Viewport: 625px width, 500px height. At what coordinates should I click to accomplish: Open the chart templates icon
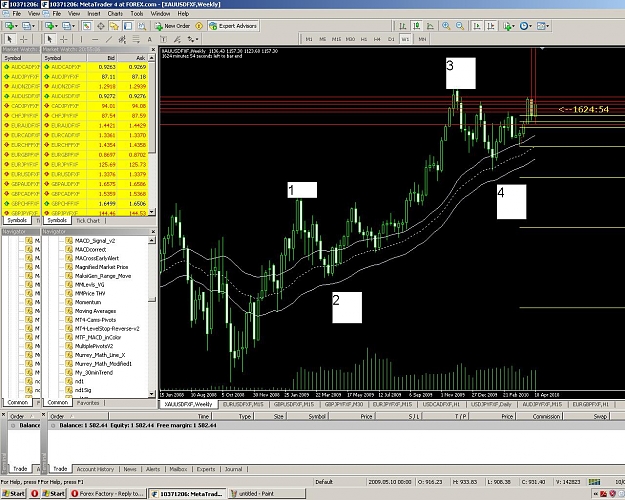point(540,26)
